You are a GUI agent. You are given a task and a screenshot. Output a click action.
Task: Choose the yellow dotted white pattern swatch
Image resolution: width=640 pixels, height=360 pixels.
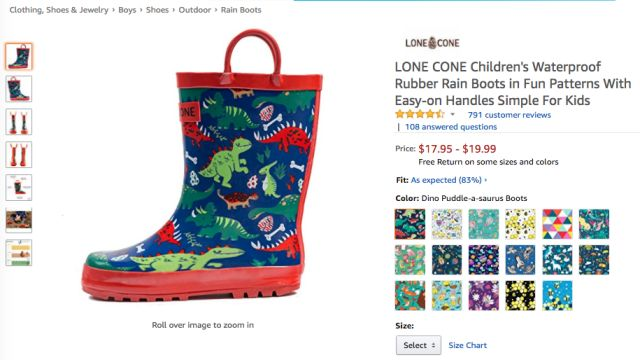[x=520, y=224]
